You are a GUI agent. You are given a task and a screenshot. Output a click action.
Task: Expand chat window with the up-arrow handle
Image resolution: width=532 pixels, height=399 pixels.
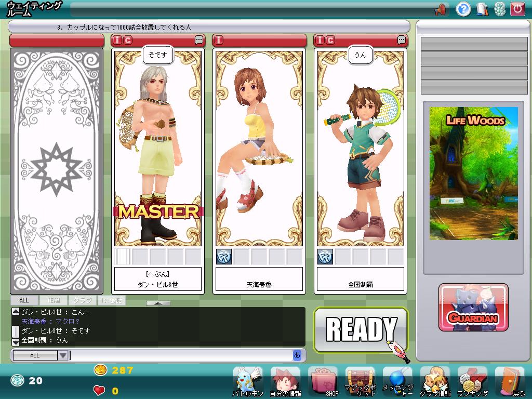tap(158, 303)
